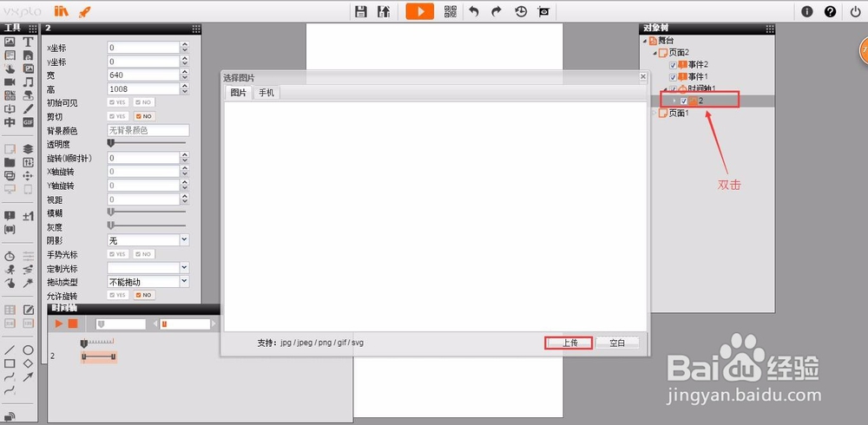Expand item 2 under 时间轴1
The height and width of the screenshot is (425, 868).
[674, 101]
